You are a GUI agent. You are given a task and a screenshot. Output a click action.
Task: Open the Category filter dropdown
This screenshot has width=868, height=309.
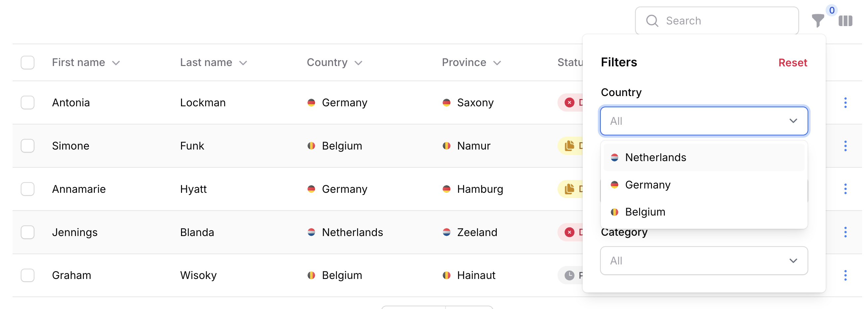coord(704,260)
